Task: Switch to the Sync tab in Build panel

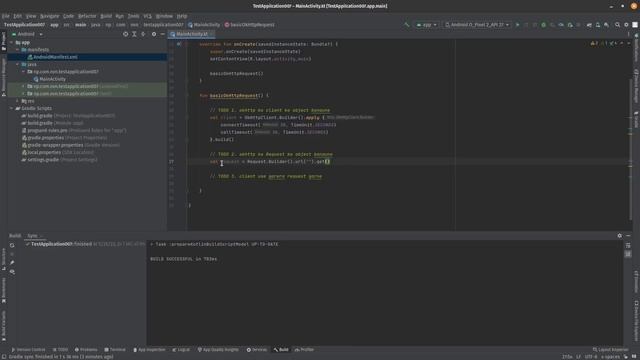Action: pyautogui.click(x=32, y=236)
